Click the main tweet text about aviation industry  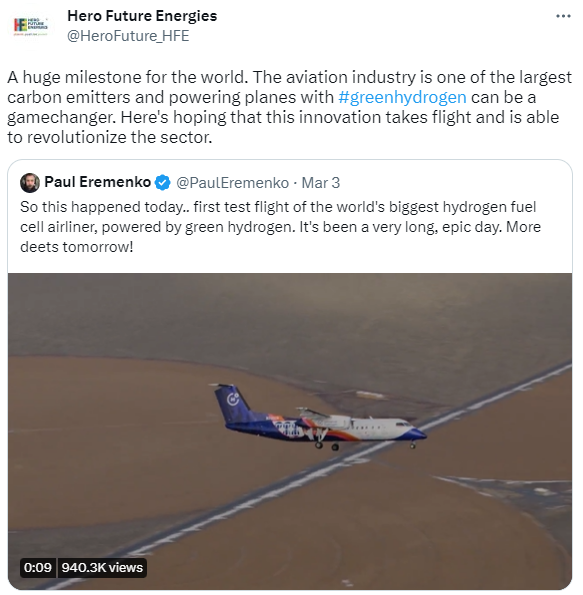click(x=289, y=107)
